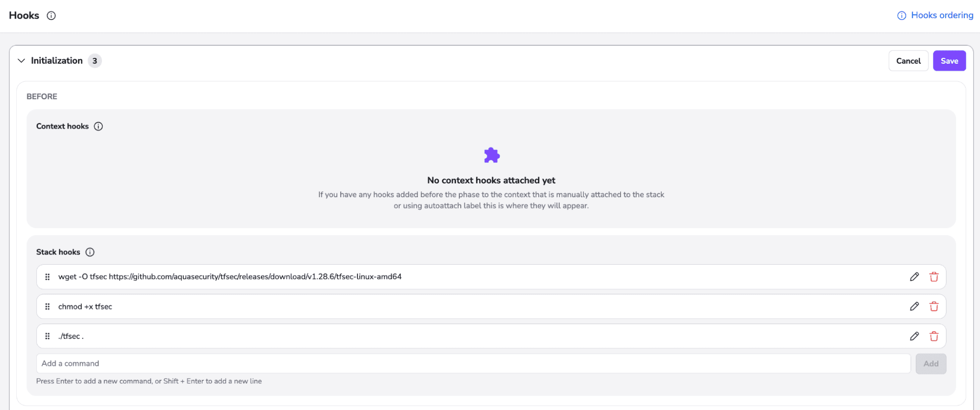Select the drag handle of the ./tfsec command
The image size is (980, 410).
click(48, 336)
